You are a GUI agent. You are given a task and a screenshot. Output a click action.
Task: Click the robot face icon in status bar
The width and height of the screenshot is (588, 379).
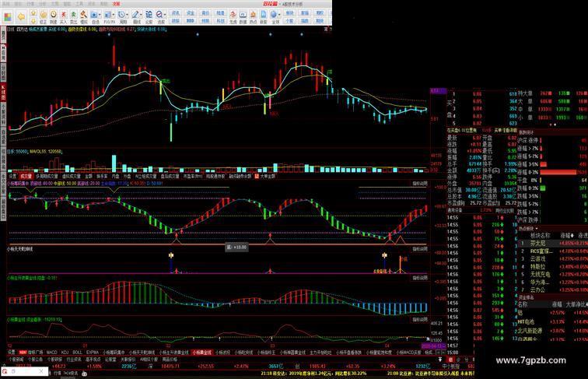point(84,374)
